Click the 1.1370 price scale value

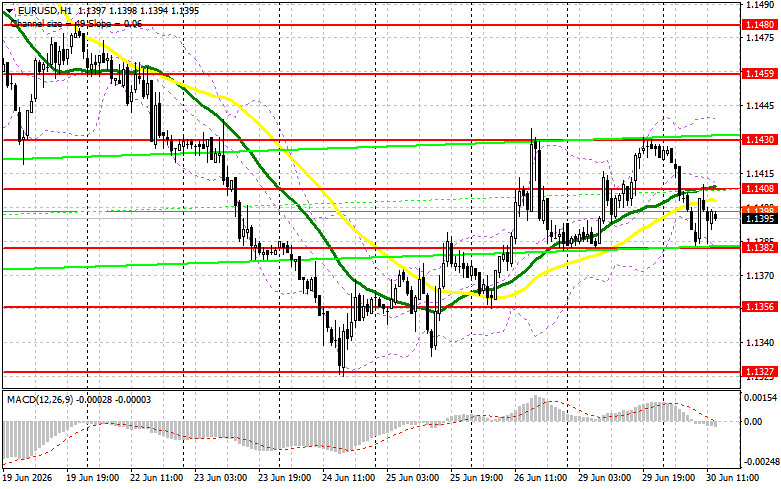760,275
